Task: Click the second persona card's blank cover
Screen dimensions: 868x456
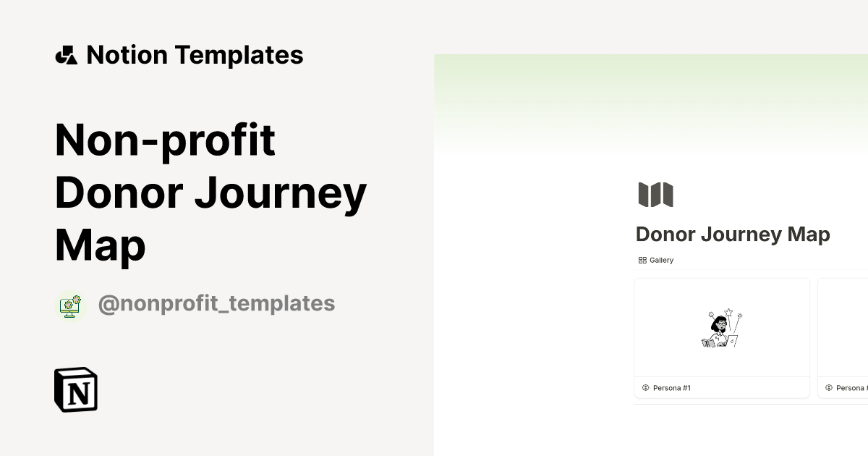Action: (x=843, y=327)
